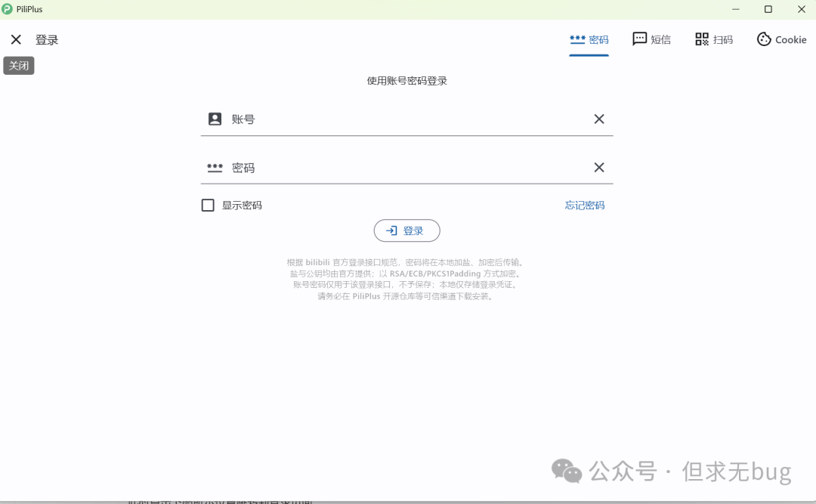Click the asterisk password icon beside the 密码 field
Image resolution: width=816 pixels, height=504 pixels.
(x=215, y=168)
